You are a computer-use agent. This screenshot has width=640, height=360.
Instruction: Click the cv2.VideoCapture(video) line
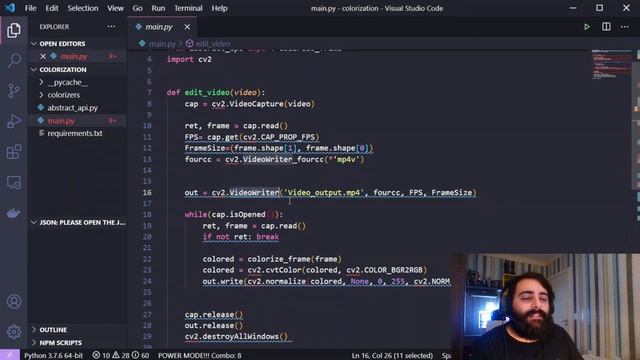[249, 104]
